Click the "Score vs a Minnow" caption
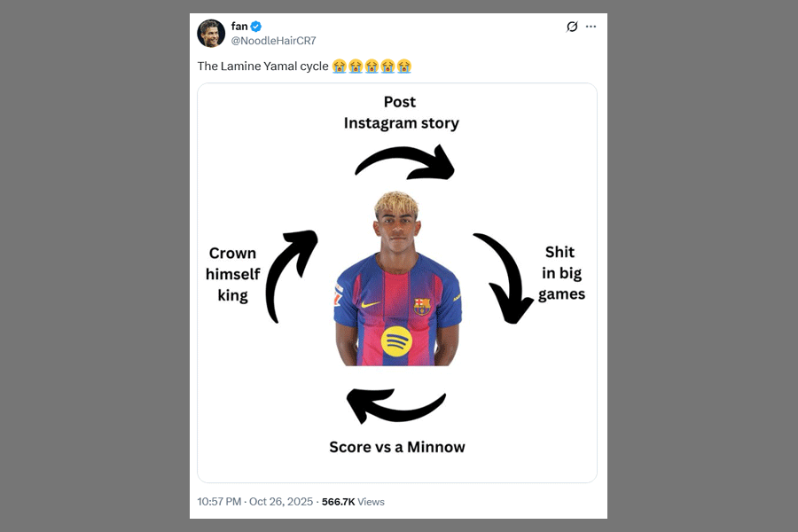 tap(396, 447)
